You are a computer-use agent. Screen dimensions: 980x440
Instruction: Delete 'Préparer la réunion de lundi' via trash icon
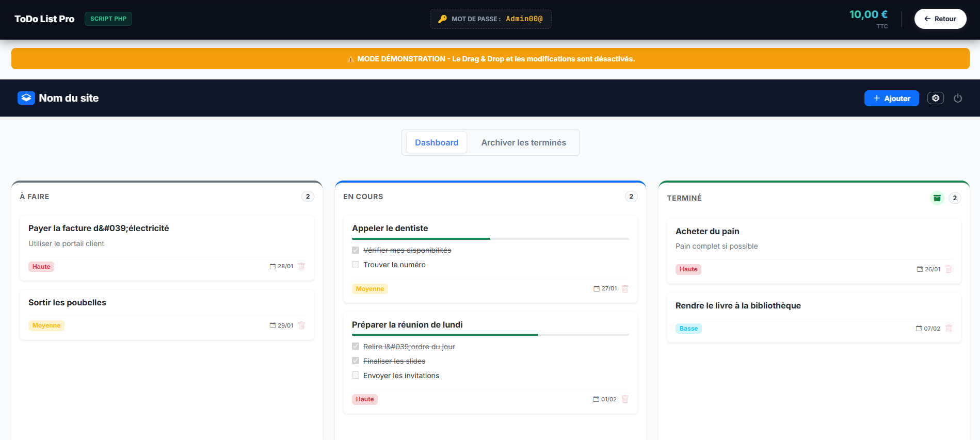click(625, 399)
